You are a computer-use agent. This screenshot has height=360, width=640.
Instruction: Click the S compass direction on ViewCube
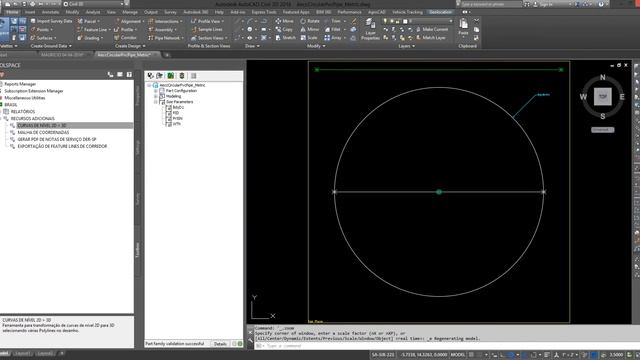tap(602, 116)
